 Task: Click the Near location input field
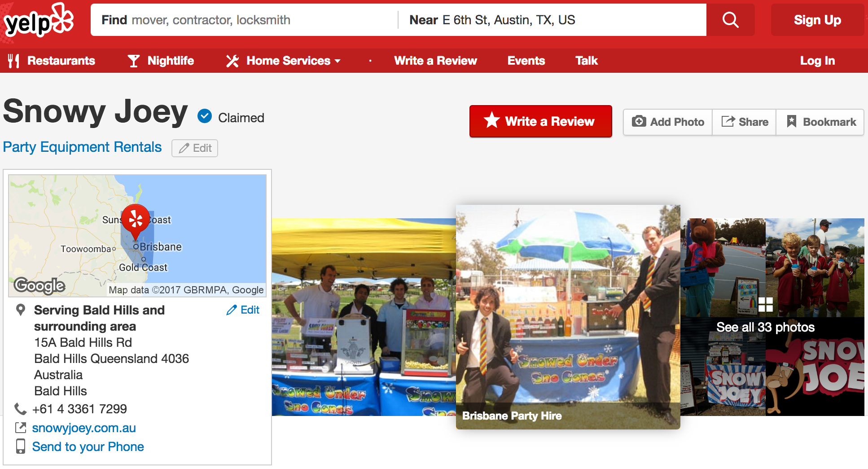(x=552, y=20)
